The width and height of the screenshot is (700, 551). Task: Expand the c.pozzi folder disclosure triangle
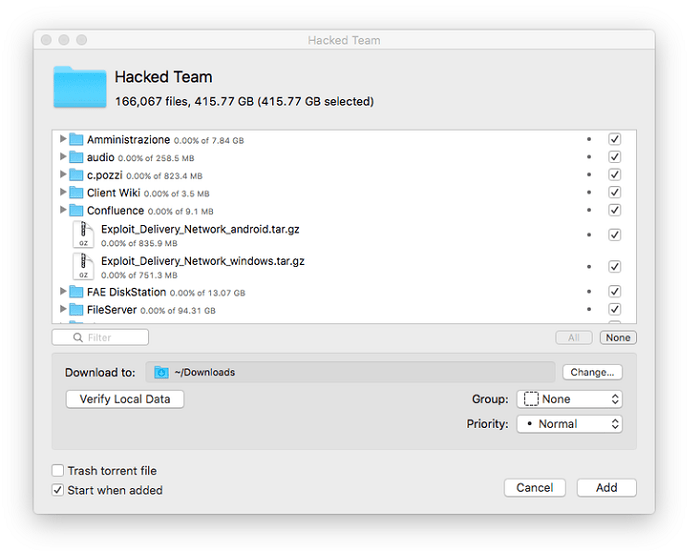63,175
